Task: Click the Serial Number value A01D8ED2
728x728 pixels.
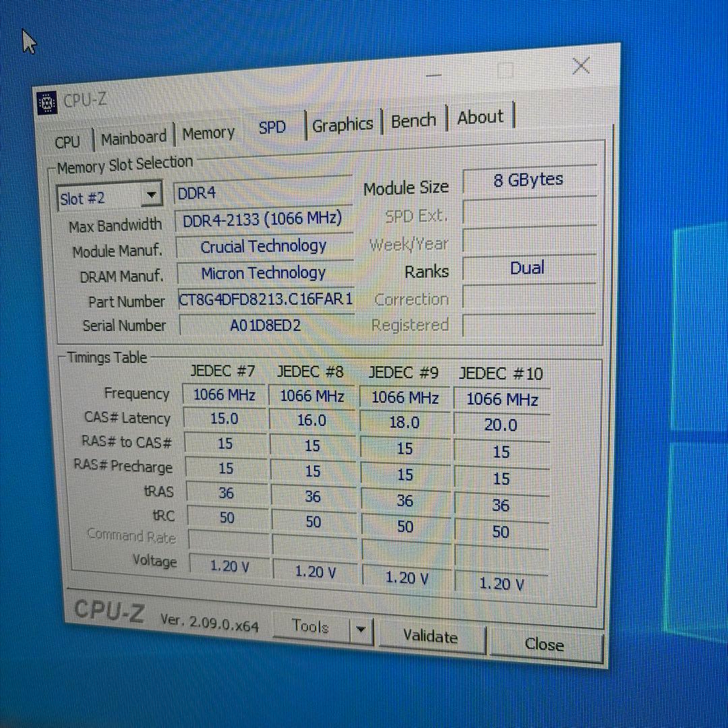Action: click(265, 325)
